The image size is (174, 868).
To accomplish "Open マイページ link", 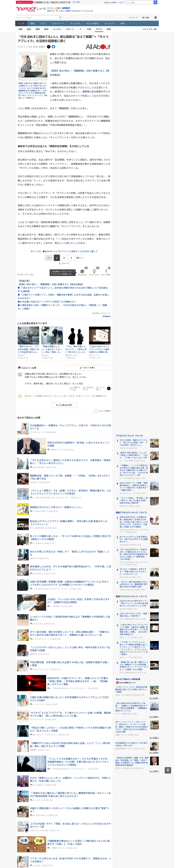I will point(133,18).
